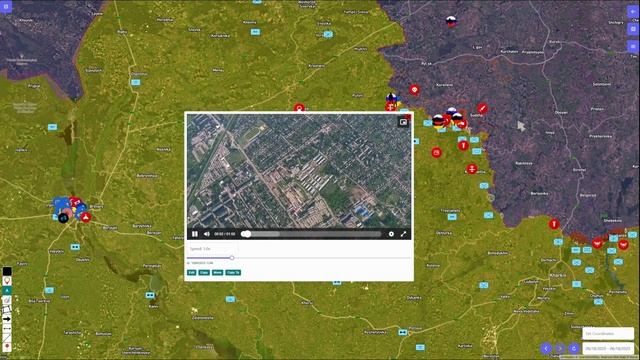Open the Russian flag marker near Lgov
640x360 pixels.
pos(451,21)
